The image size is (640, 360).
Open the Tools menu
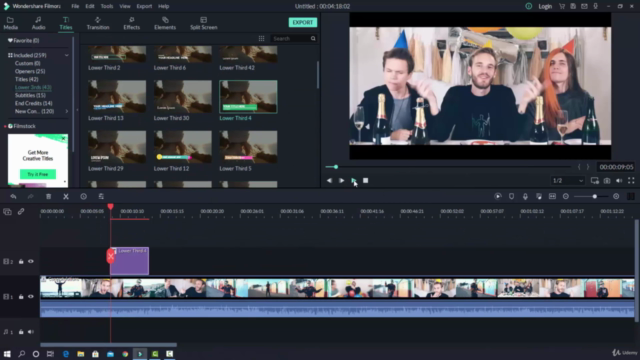tap(107, 6)
